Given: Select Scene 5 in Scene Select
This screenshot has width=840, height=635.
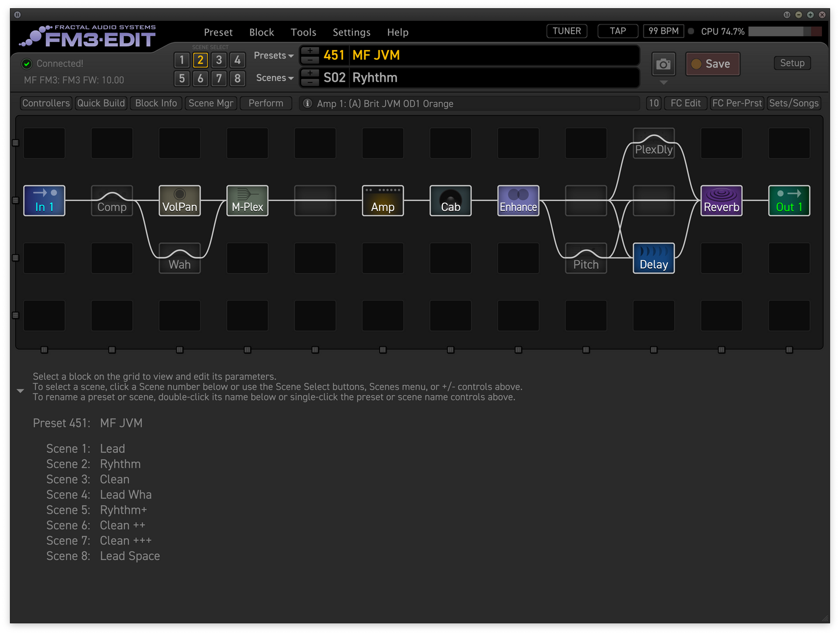Looking at the screenshot, I should [x=182, y=78].
